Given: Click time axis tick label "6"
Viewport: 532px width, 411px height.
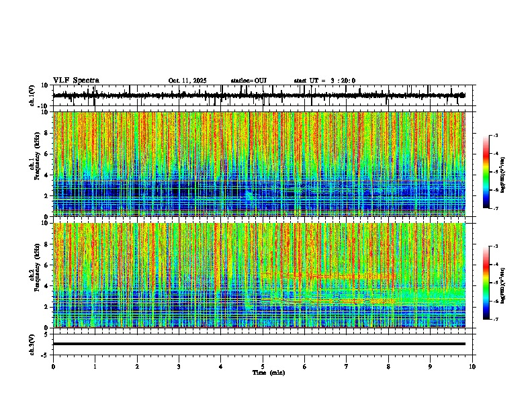Looking at the screenshot, I should pos(305,367).
